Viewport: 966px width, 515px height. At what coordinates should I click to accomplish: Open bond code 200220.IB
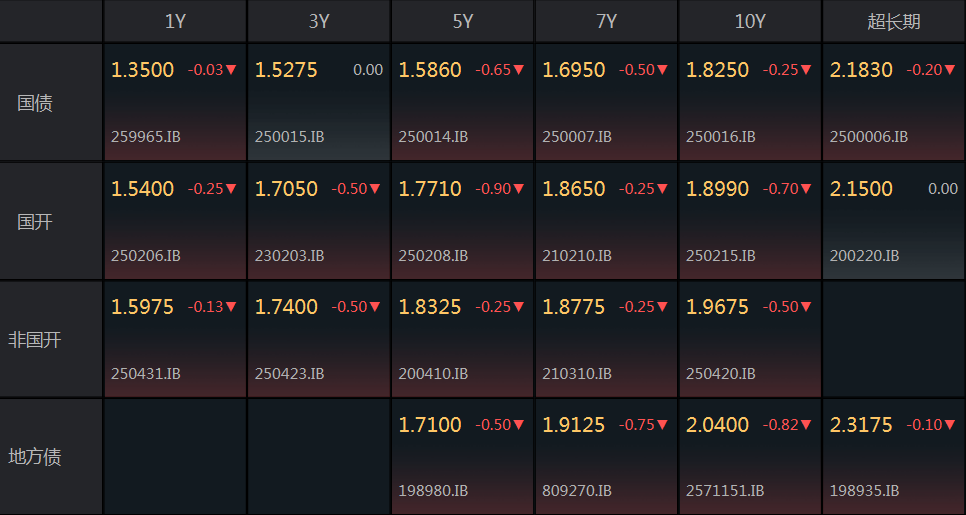click(864, 256)
